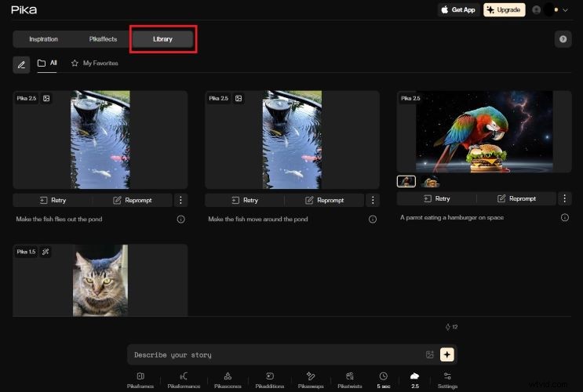This screenshot has height=392, width=583.
Task: Show info for fish move around the pond
Action: 373,220
